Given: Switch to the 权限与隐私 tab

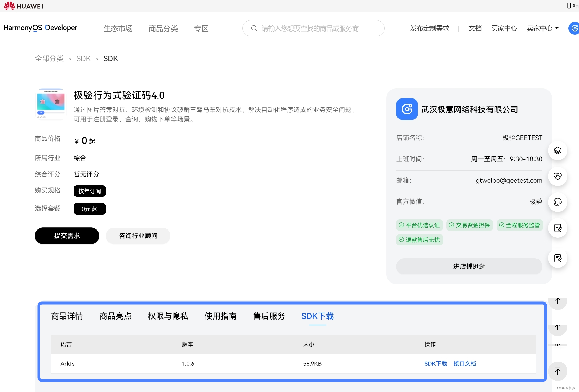Looking at the screenshot, I should pos(168,316).
